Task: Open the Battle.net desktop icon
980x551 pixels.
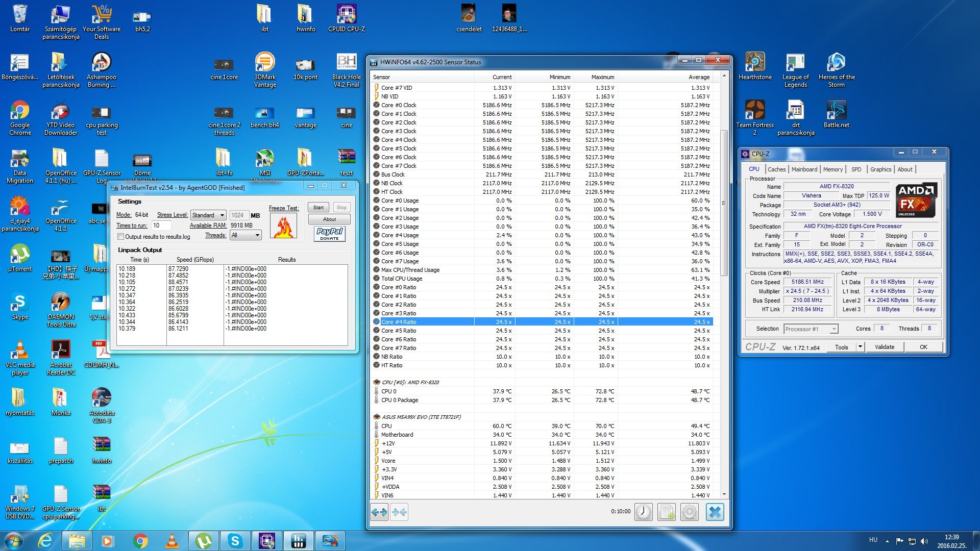Action: [x=836, y=114]
